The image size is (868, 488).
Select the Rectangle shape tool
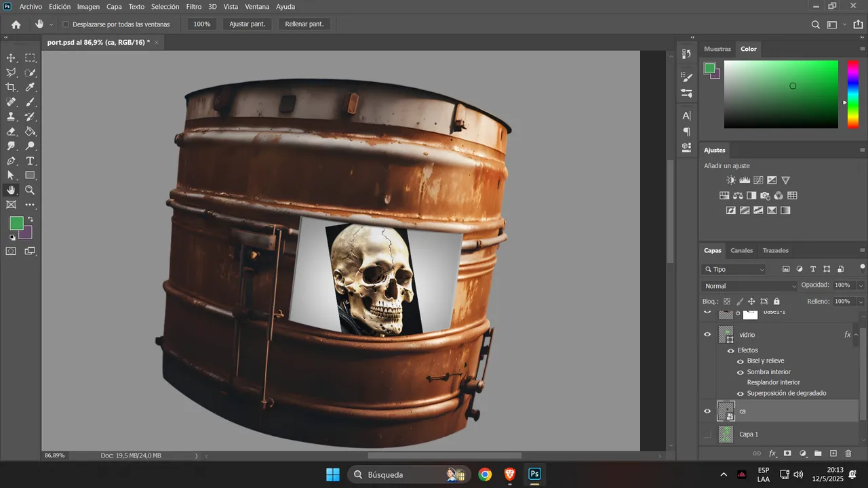pos(31,176)
